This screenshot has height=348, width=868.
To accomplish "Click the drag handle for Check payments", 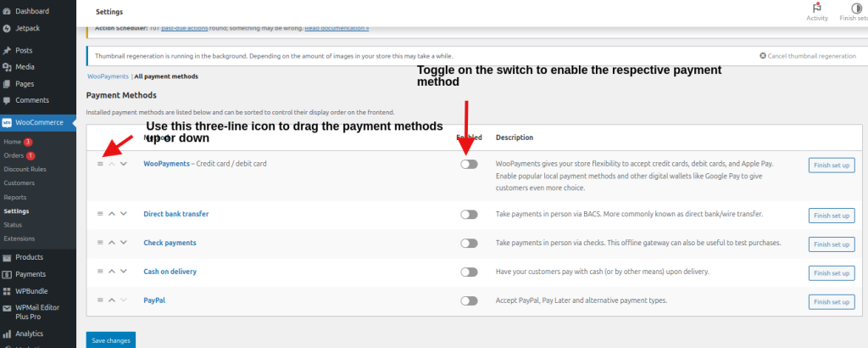I will pos(100,242).
